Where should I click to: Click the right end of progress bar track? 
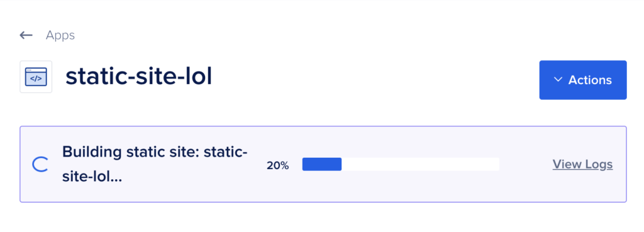click(495, 164)
